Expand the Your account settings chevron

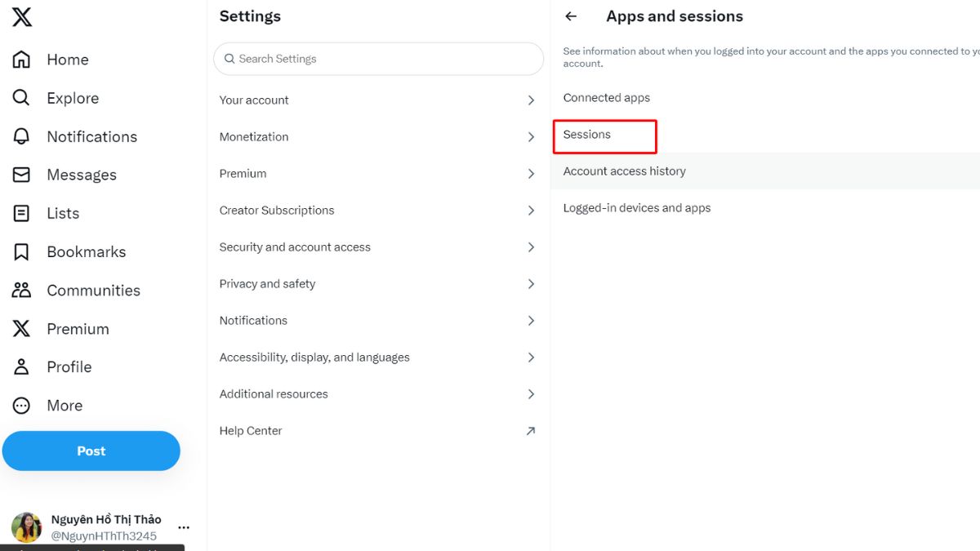tap(531, 100)
